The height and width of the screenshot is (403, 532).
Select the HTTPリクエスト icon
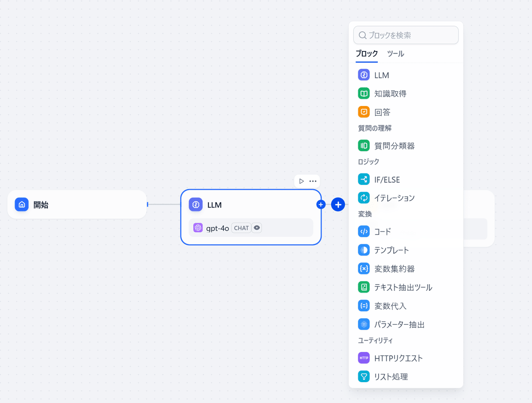coord(364,358)
